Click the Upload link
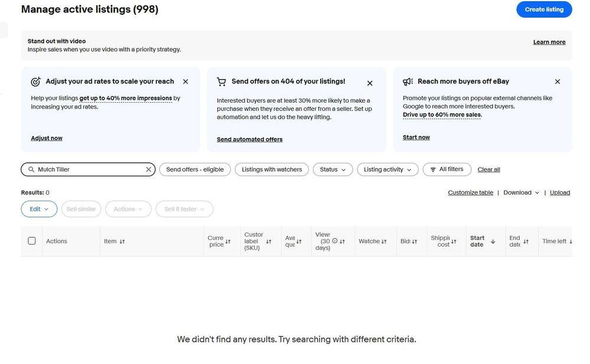Image resolution: width=590 pixels, height=364 pixels. (560, 192)
